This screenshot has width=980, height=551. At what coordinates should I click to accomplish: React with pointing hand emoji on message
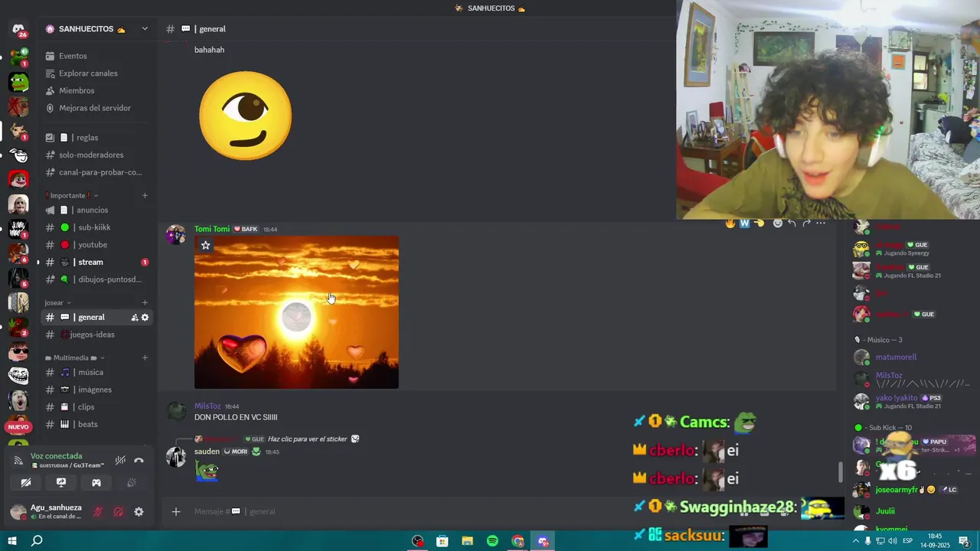click(759, 223)
